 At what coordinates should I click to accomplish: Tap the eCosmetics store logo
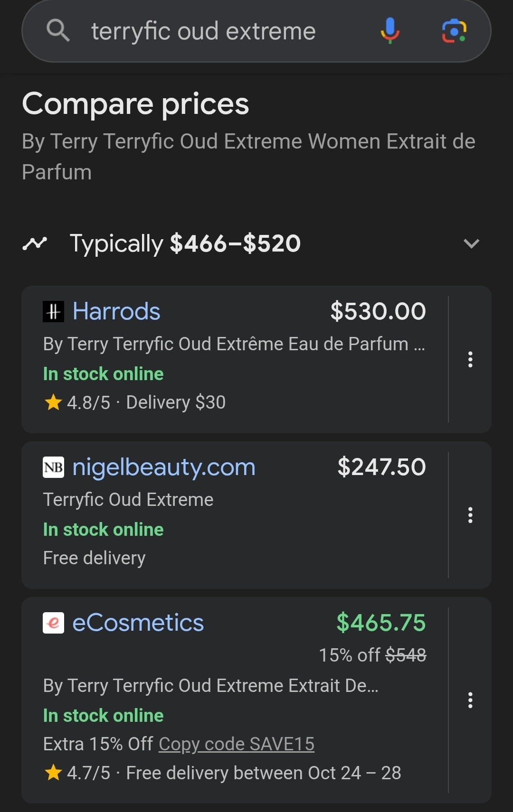click(53, 623)
